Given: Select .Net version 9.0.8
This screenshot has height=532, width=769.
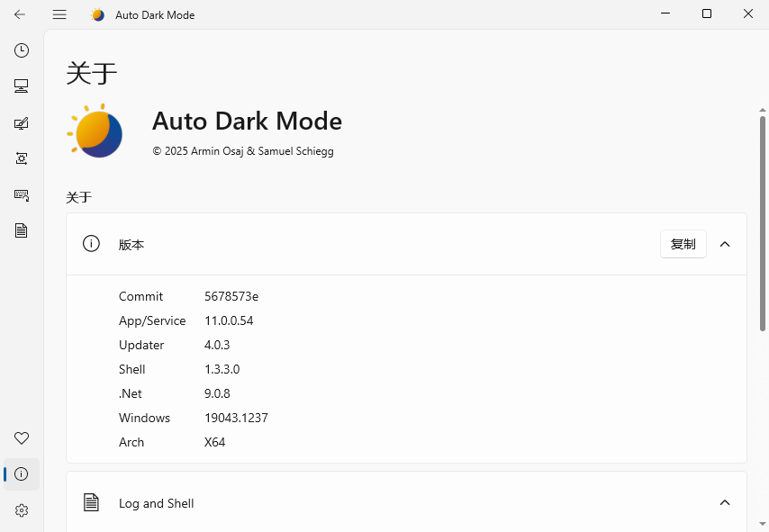Looking at the screenshot, I should pos(217,393).
